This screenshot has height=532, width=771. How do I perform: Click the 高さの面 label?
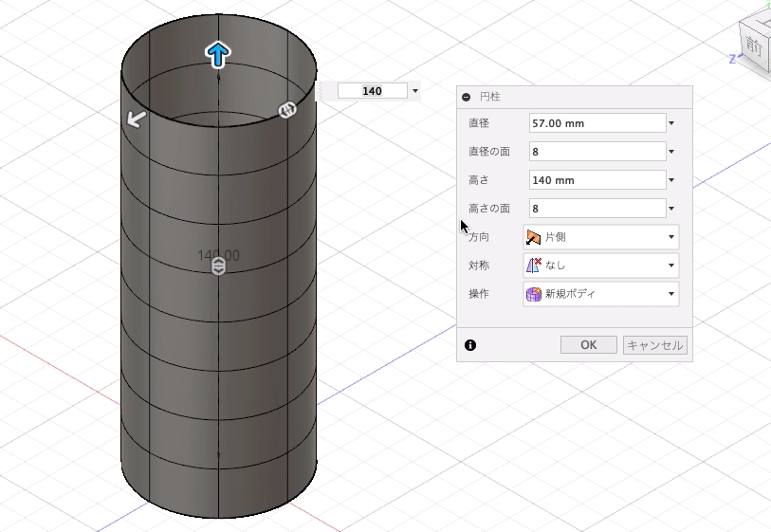coord(489,209)
